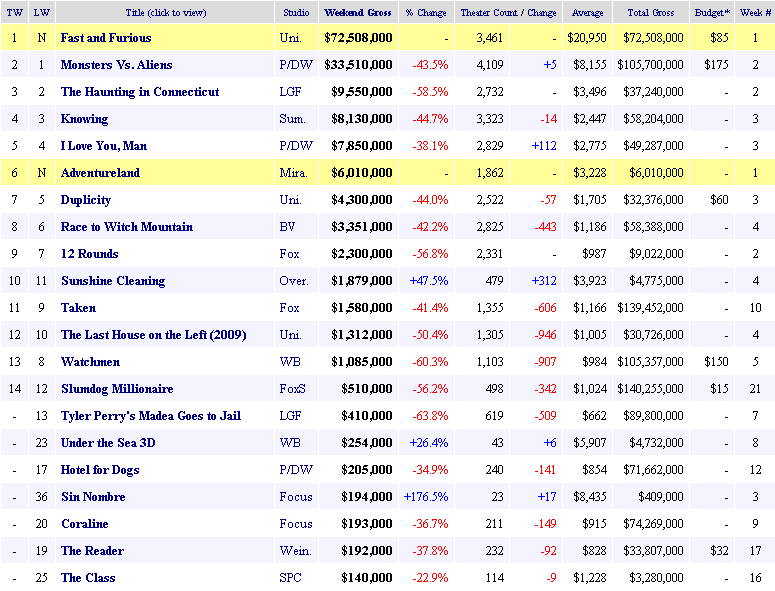Open the Fast and Furious title link
Screen dimensions: 775x591
tap(106, 38)
